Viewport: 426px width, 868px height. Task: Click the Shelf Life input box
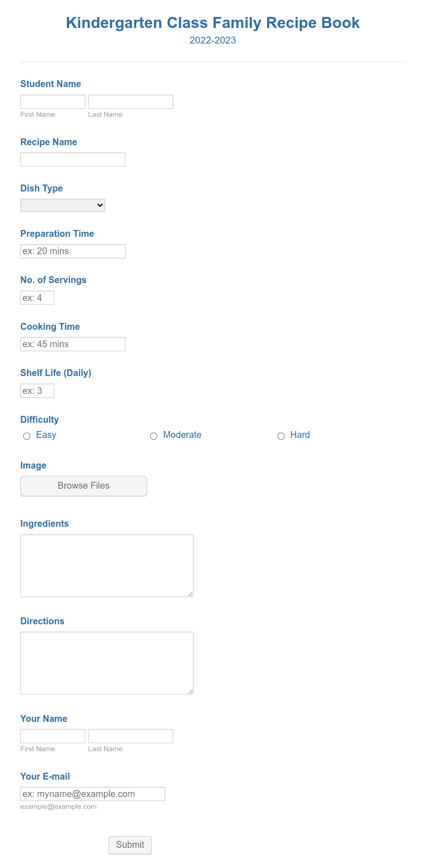click(37, 391)
